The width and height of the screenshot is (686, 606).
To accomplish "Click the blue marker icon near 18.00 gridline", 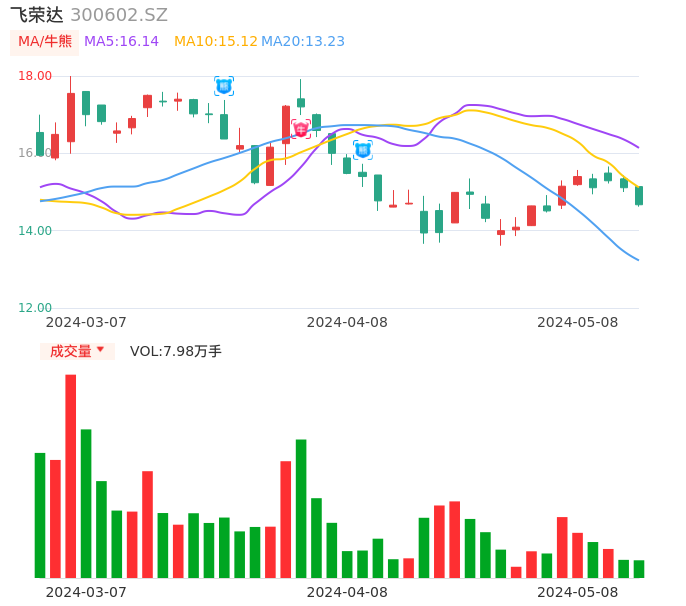I will [x=224, y=86].
